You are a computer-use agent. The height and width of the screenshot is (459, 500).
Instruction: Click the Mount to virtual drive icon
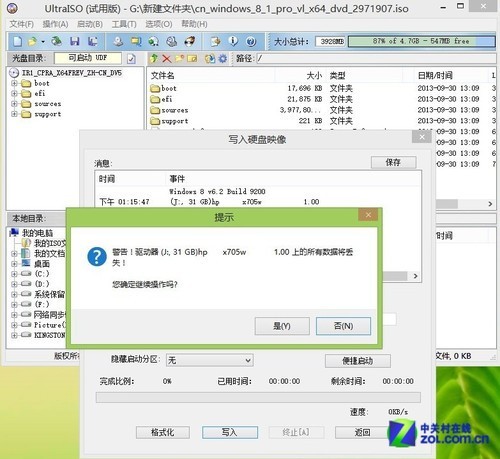point(172,41)
